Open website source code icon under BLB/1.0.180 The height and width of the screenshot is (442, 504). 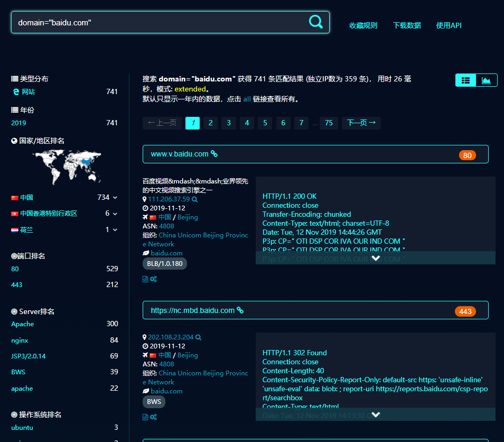click(x=145, y=279)
